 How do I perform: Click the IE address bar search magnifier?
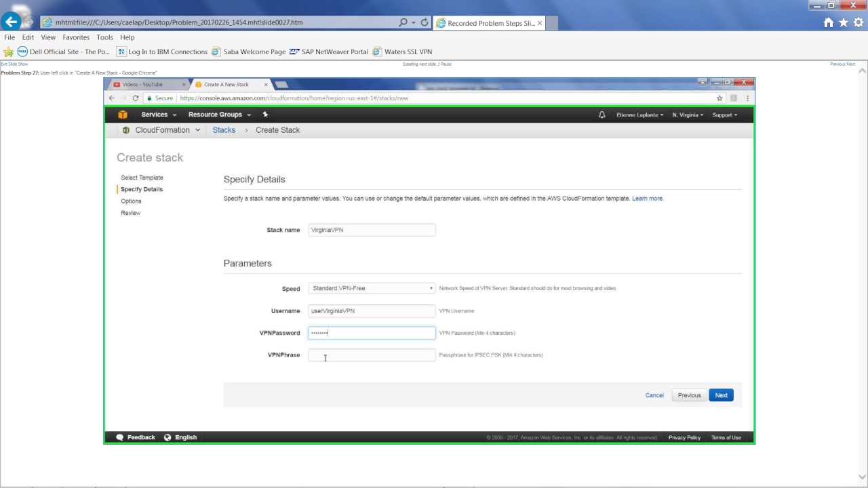click(x=403, y=22)
